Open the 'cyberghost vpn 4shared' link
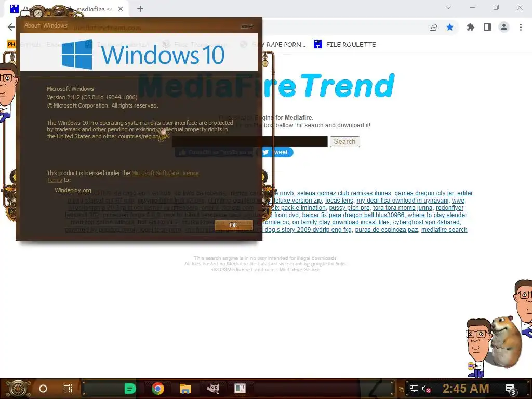The height and width of the screenshot is (399, 532). pyautogui.click(x=426, y=222)
